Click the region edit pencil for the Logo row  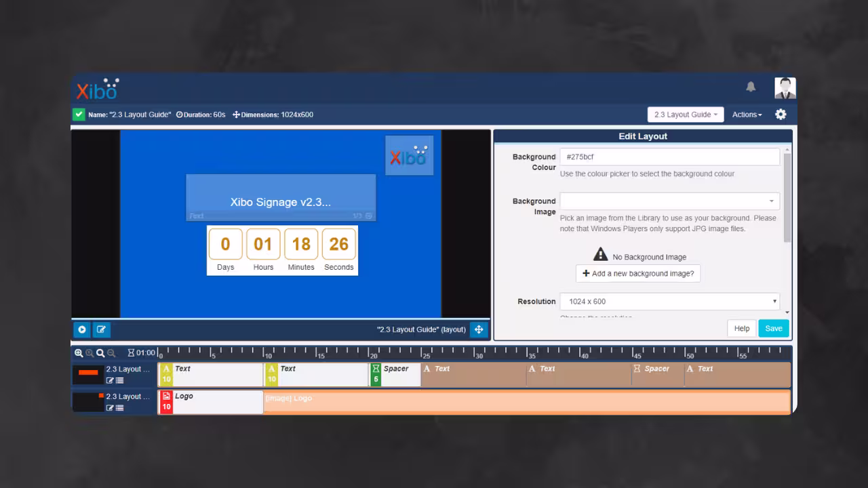coord(110,408)
